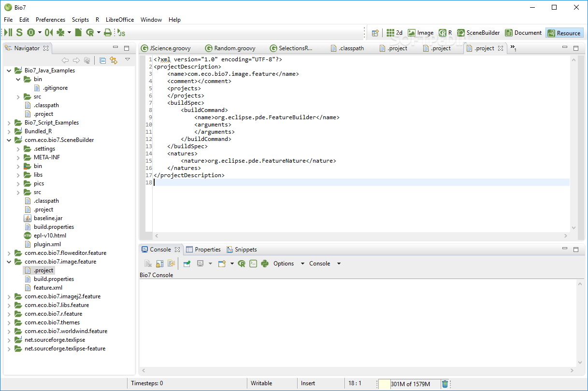Click the green document toolbar icon

(78, 32)
